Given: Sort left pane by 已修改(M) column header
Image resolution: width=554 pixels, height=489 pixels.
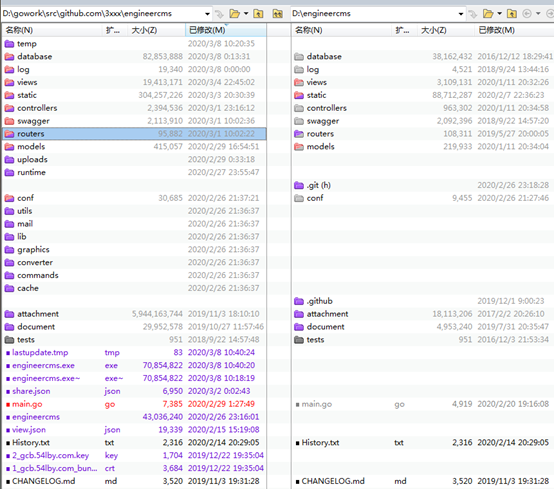Looking at the screenshot, I should [x=226, y=30].
